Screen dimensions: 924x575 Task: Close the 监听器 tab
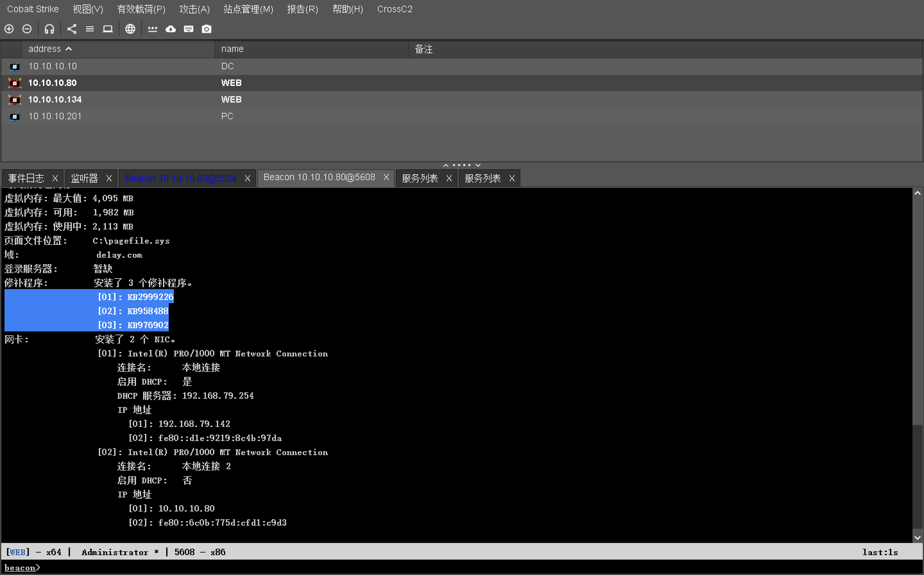click(109, 178)
